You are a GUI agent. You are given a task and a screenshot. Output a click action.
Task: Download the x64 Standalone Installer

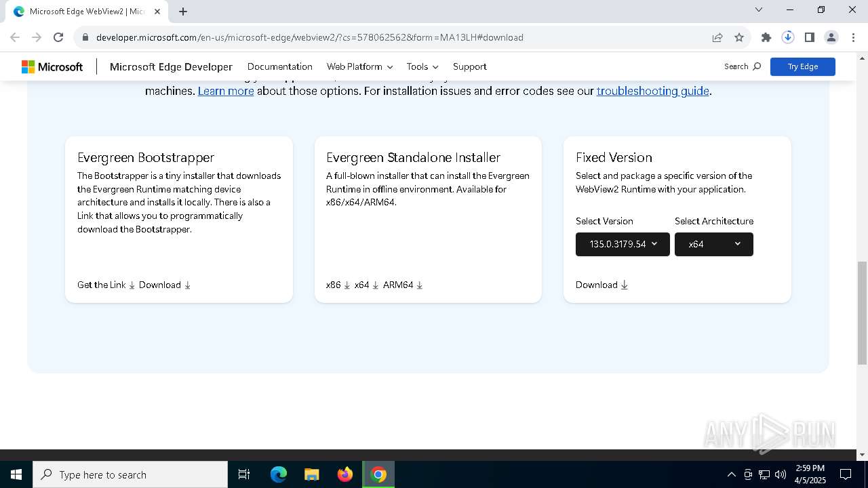pos(367,285)
